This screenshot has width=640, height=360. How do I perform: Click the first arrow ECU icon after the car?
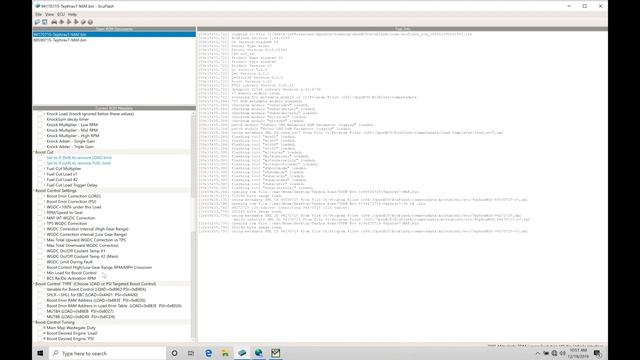pos(62,22)
